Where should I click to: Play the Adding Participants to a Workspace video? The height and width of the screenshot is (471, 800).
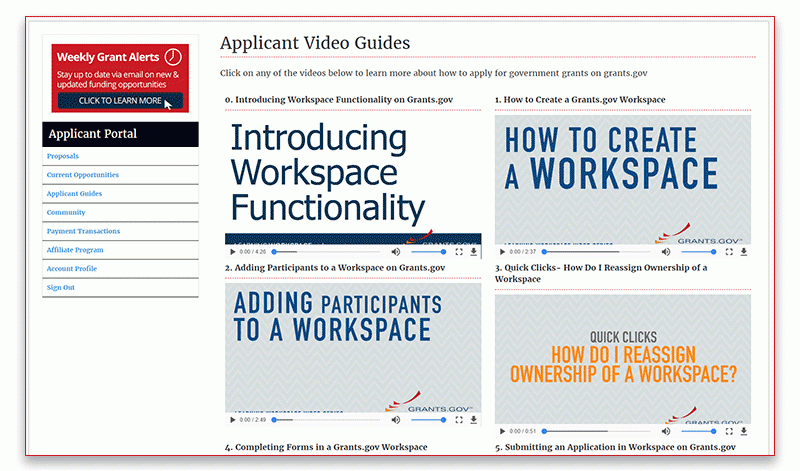[x=233, y=420]
